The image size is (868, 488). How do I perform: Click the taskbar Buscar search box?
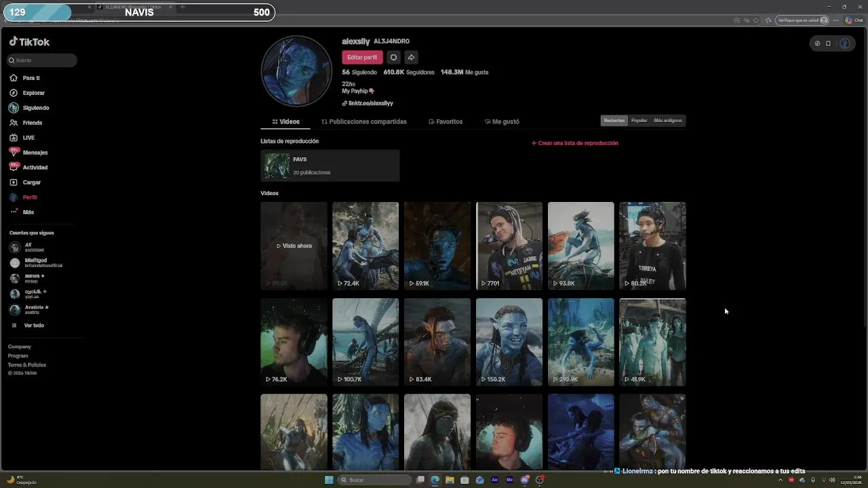coord(375,480)
